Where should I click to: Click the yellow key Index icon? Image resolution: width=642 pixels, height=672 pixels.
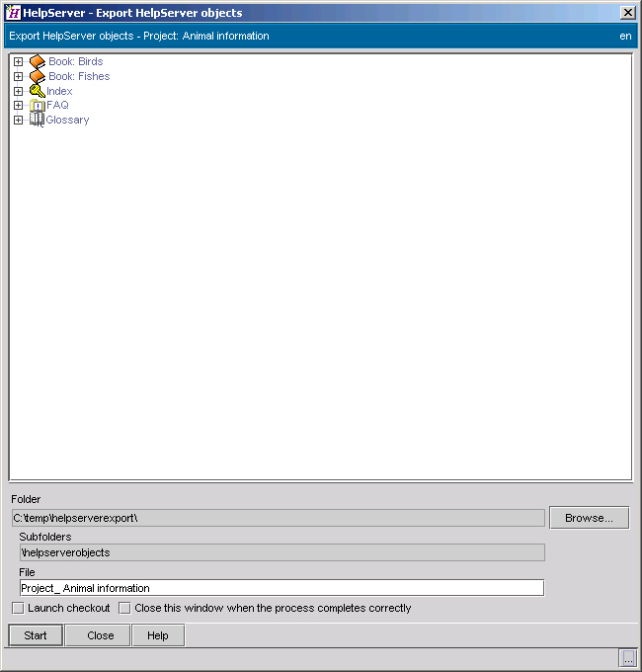point(37,91)
